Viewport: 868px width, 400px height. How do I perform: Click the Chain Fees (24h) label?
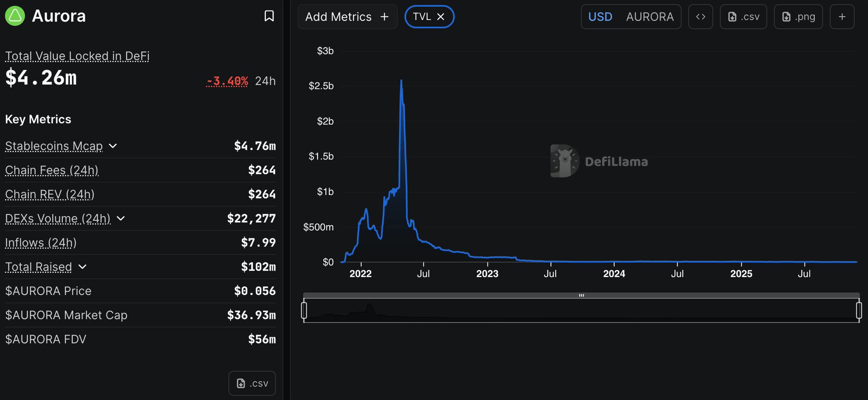click(52, 170)
